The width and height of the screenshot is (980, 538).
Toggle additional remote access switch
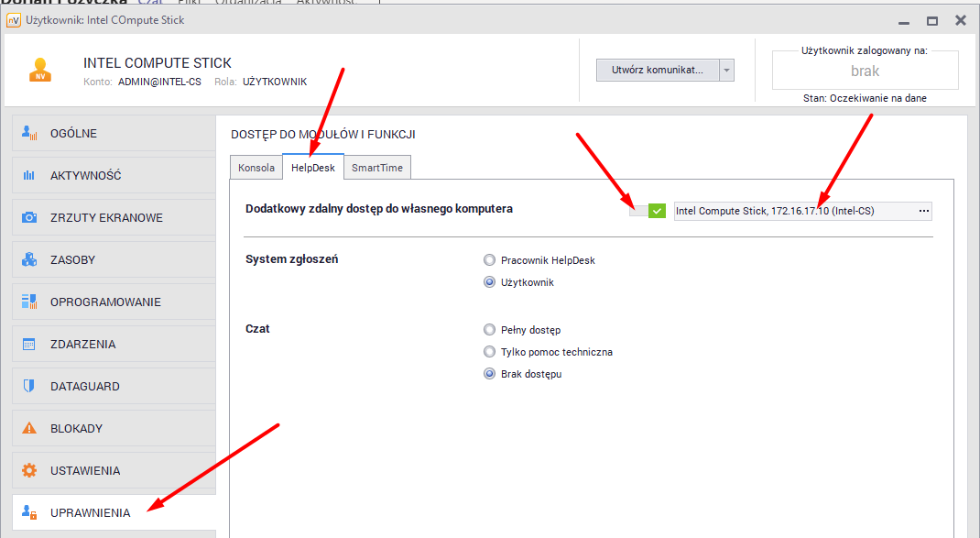pos(648,211)
